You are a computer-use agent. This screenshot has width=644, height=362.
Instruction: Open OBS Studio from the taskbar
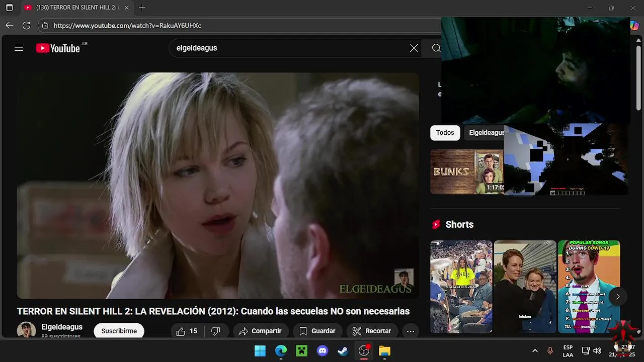tap(364, 351)
